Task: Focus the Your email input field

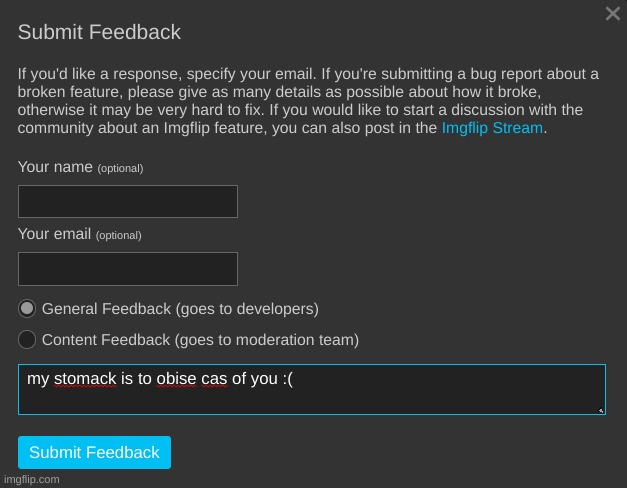Action: click(x=128, y=269)
